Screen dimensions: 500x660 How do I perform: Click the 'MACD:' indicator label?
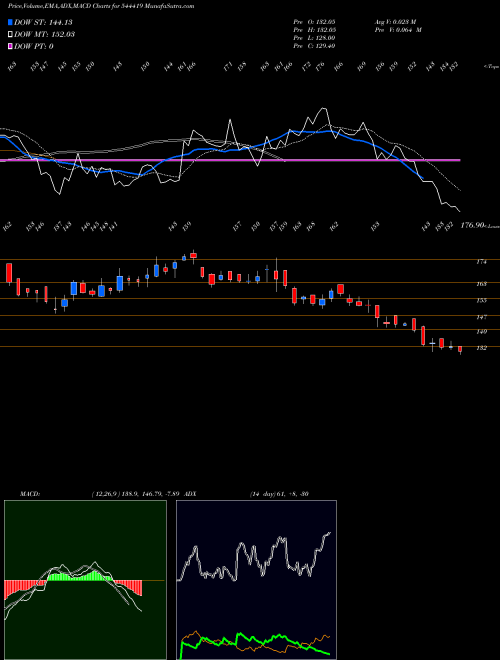(x=30, y=494)
